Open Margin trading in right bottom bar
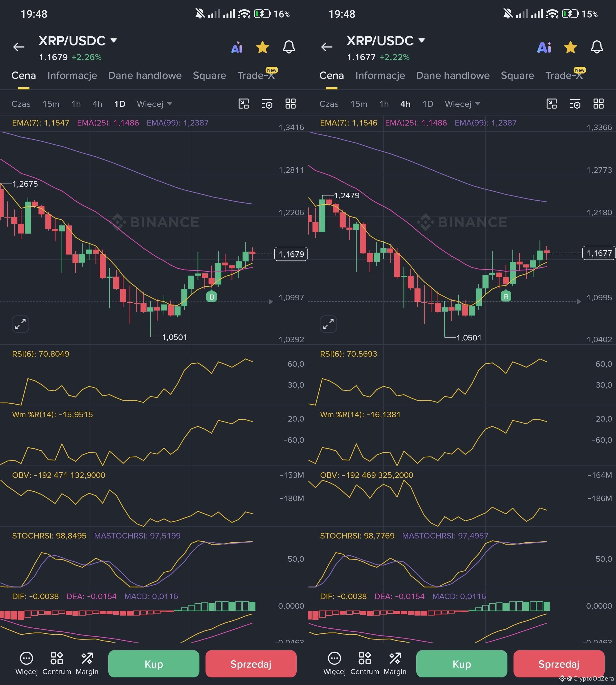 (x=395, y=664)
